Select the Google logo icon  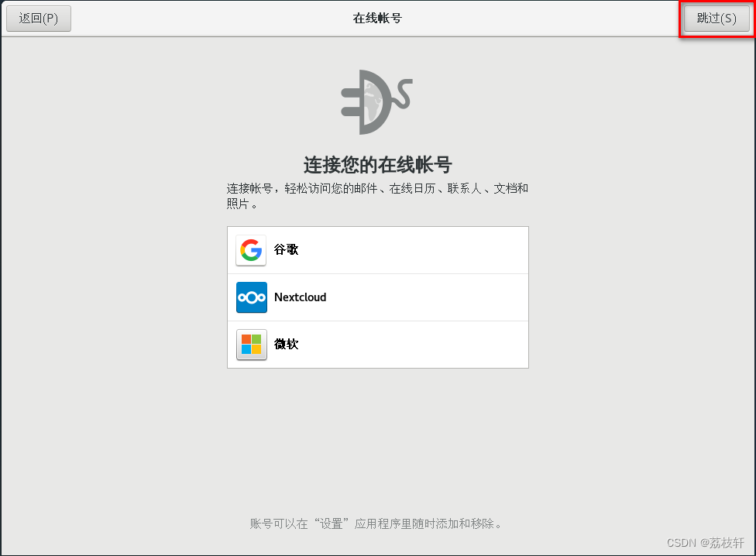251,250
